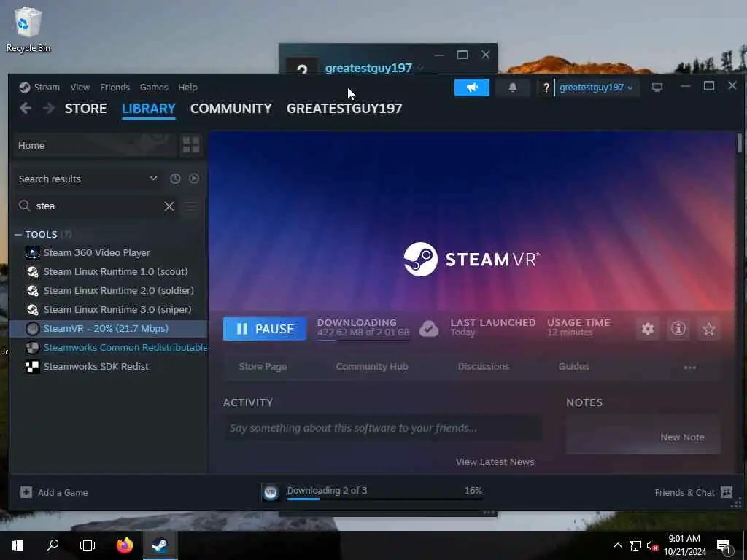Open Windows Start menu
747x560 pixels.
click(x=18, y=545)
